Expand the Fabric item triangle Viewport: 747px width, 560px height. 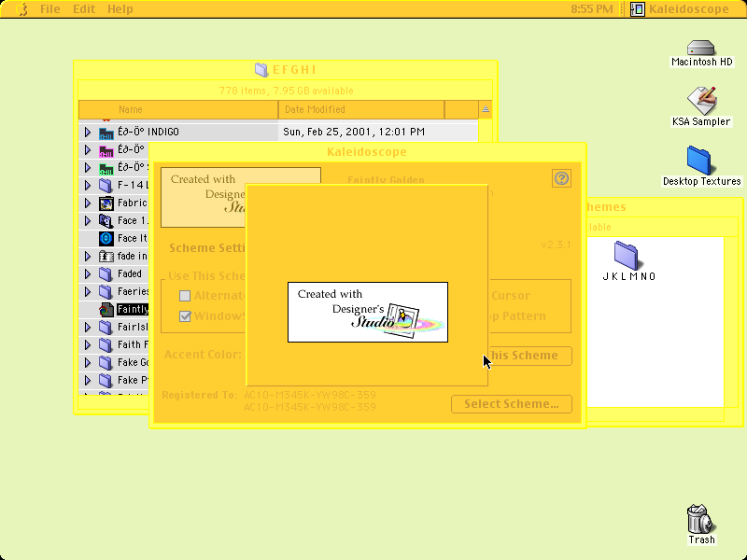[x=87, y=203]
